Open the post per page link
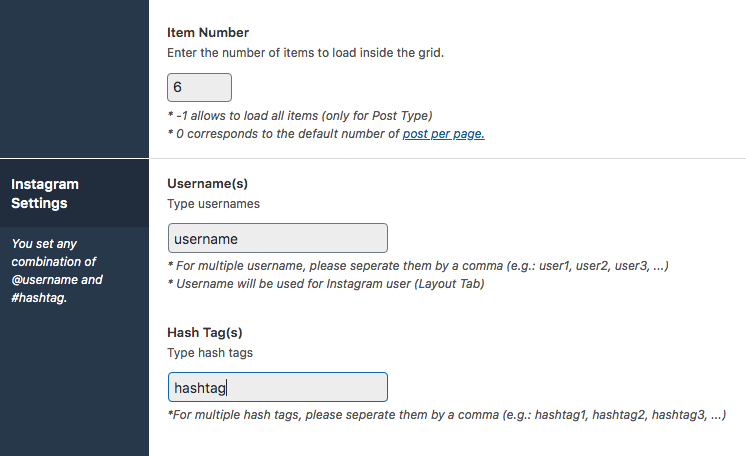Image resolution: width=746 pixels, height=456 pixels. 443,134
